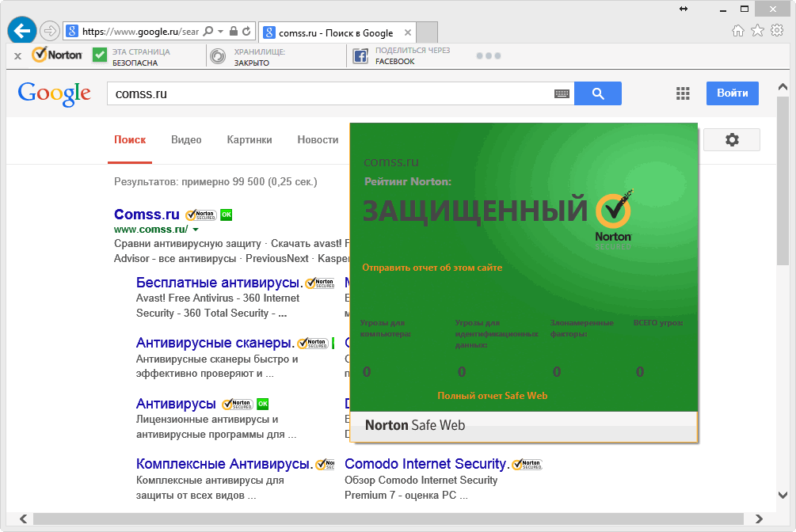Click the browser forward arrow button

pyautogui.click(x=50, y=31)
